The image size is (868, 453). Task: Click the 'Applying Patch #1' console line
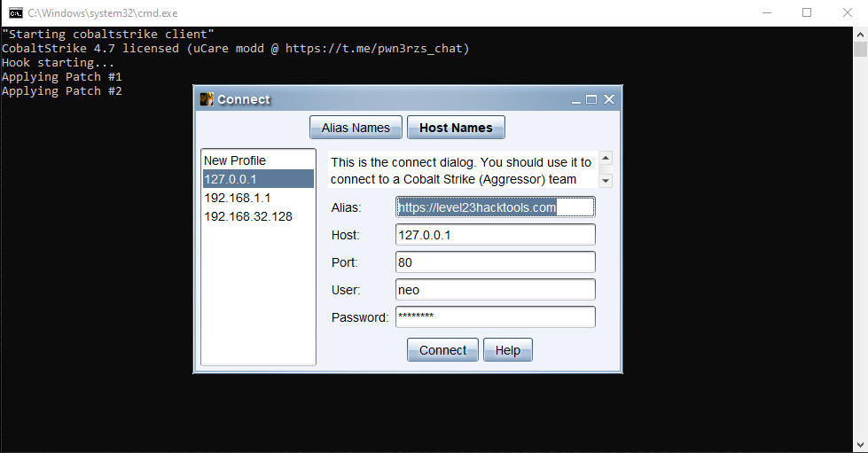tap(62, 76)
